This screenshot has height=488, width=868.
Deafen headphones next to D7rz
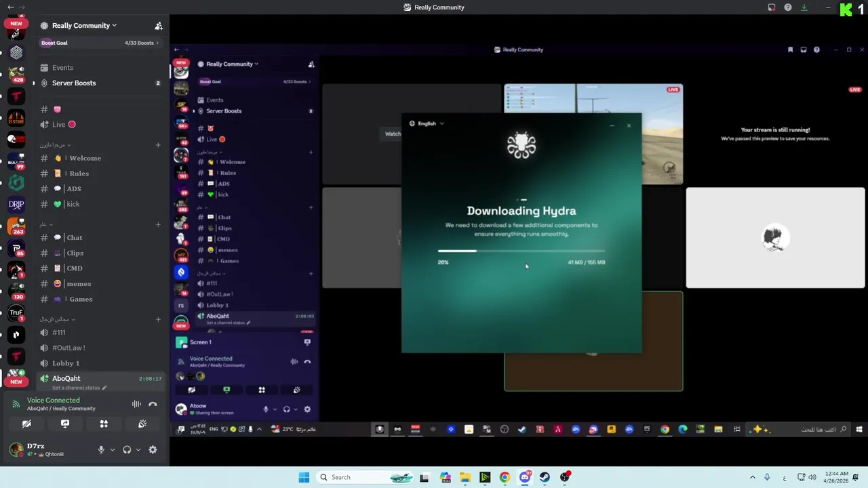point(127,449)
